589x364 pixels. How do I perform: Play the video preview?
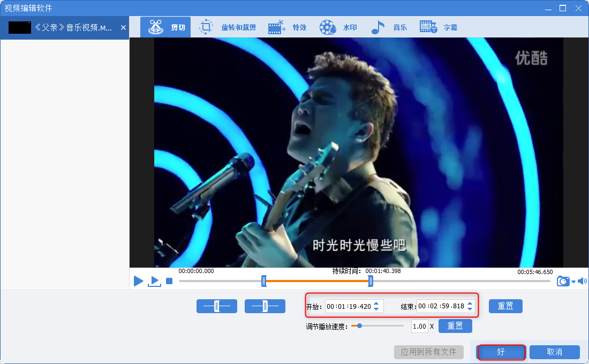coord(139,281)
